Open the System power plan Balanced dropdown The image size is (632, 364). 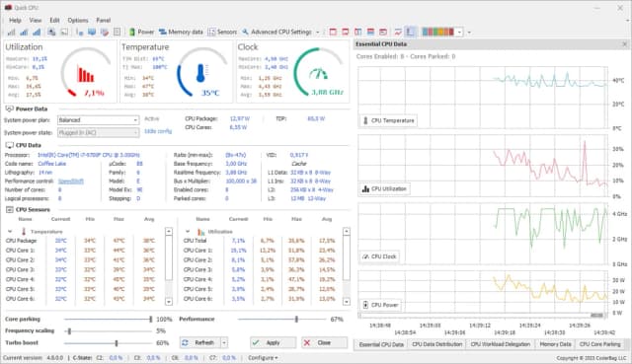pyautogui.click(x=99, y=120)
